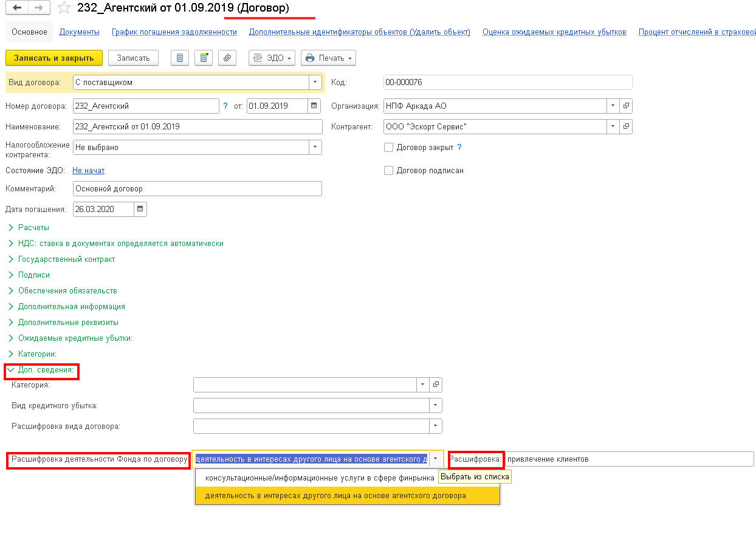The image size is (756, 534).
Task: Click the attached files paperclip icon
Action: tap(227, 58)
